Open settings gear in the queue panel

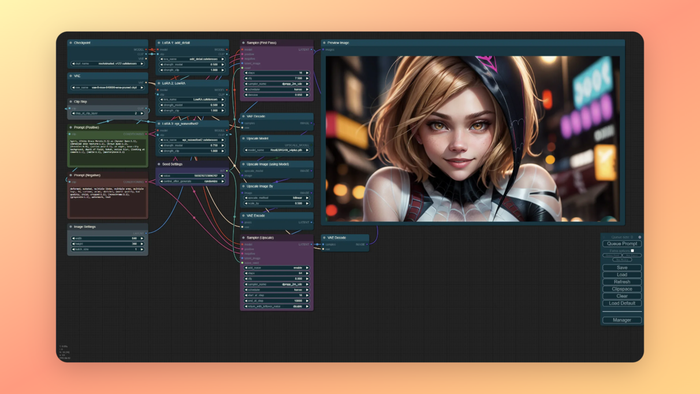(639, 237)
